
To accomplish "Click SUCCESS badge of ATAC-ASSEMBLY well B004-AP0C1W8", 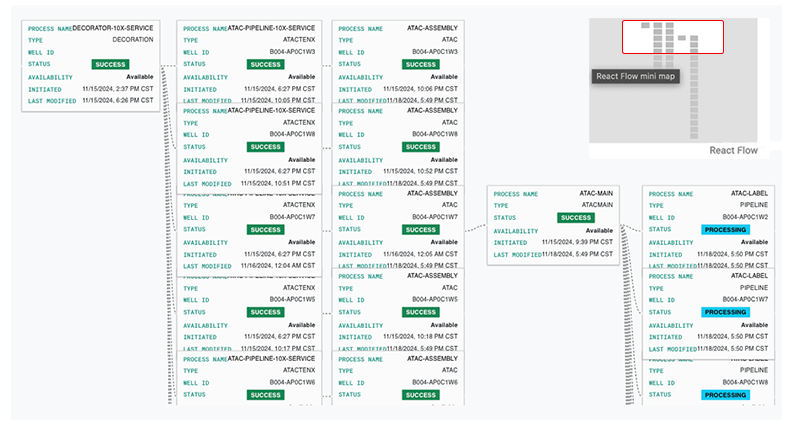I will pyautogui.click(x=421, y=147).
